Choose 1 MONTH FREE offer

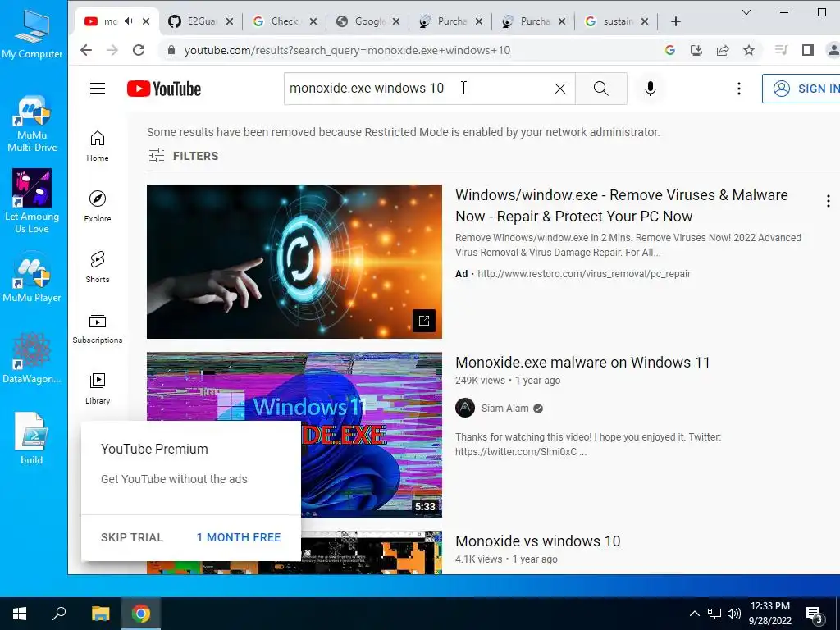[239, 537]
